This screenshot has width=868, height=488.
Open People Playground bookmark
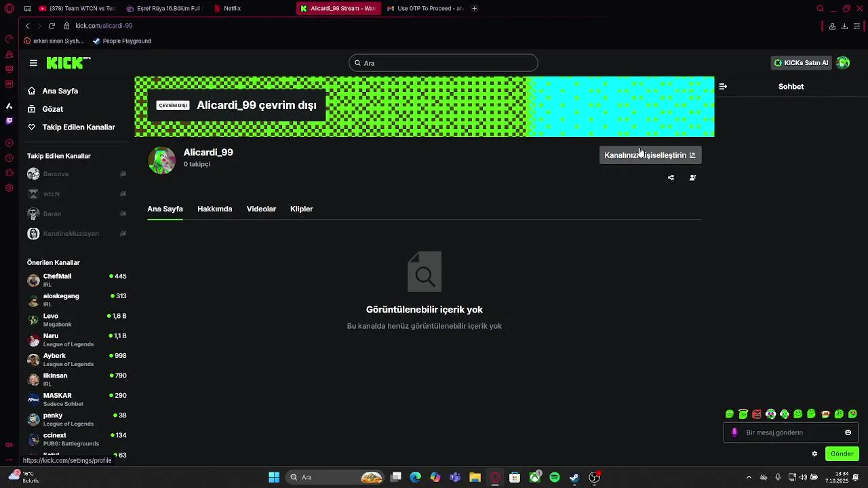click(121, 41)
